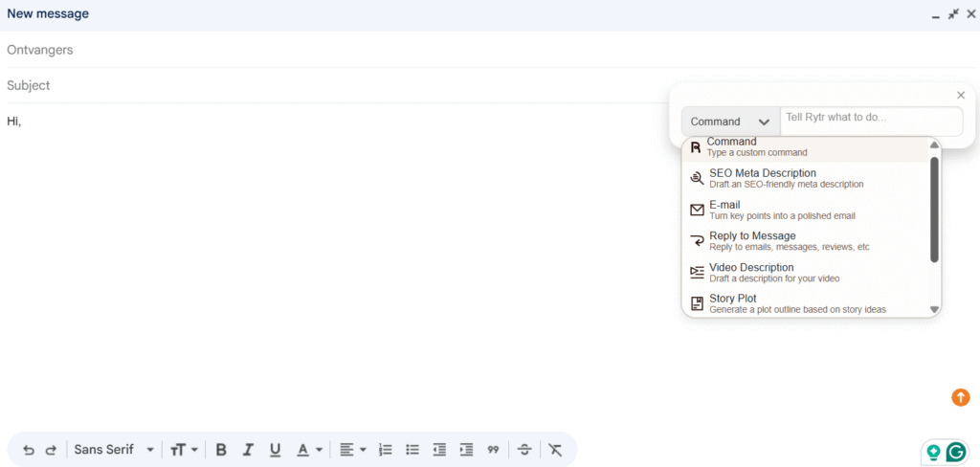
Task: Toggle italic formatting
Action: tap(248, 450)
